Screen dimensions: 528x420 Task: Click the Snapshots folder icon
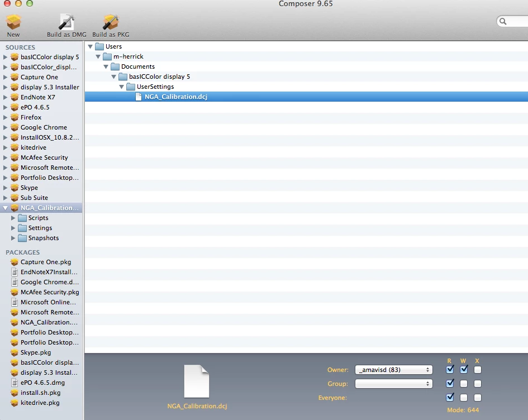tap(22, 238)
